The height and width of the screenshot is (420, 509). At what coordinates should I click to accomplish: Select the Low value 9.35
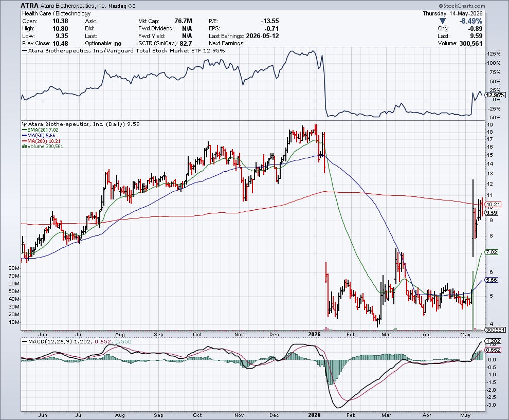[62, 36]
